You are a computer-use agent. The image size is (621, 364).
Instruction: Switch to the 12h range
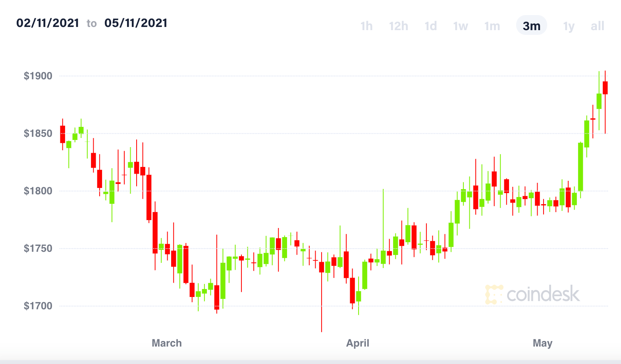point(398,26)
